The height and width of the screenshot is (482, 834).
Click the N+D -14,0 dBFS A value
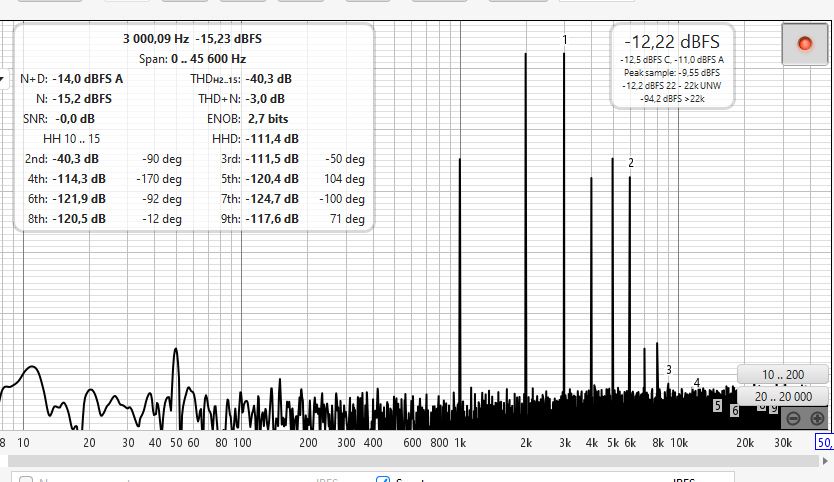[x=88, y=79]
